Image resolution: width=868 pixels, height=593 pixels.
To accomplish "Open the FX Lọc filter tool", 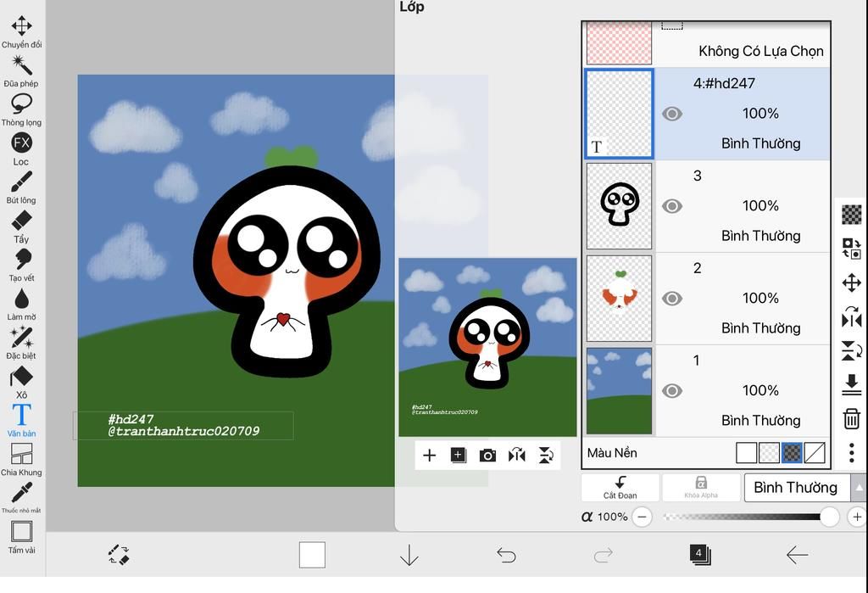I will click(21, 148).
